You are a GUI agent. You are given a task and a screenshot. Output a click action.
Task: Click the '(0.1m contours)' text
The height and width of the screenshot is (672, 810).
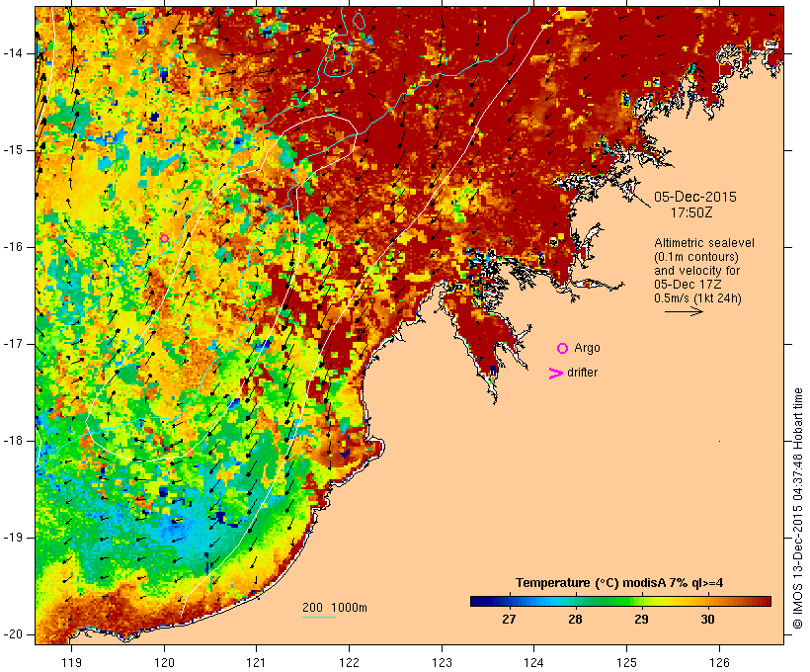point(695,257)
